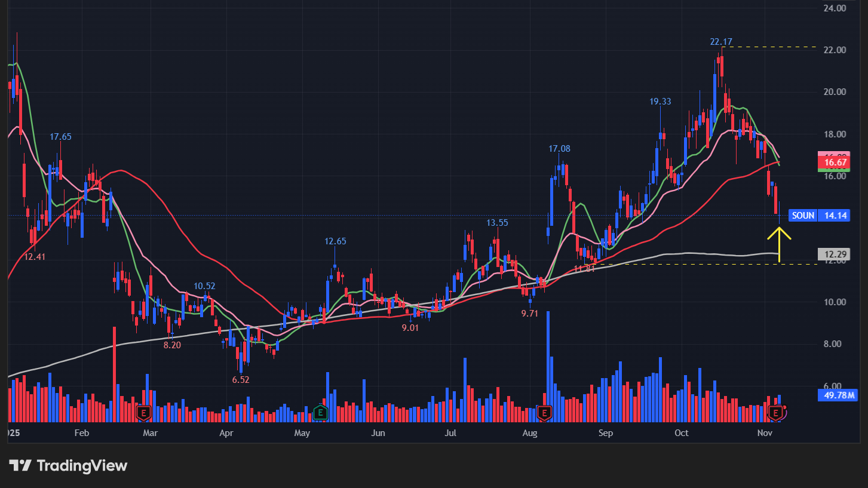Select the lower yellow dashed support line
The image size is (868, 488).
point(717,264)
